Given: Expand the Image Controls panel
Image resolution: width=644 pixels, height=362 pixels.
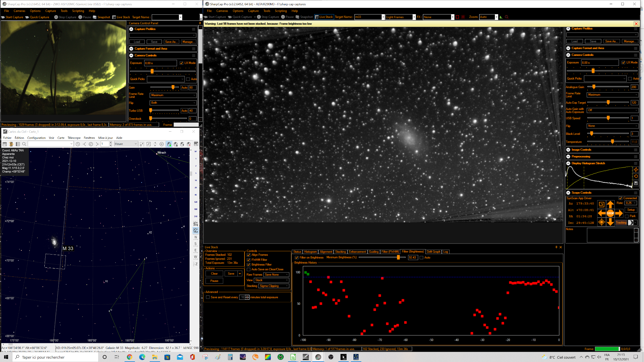Looking at the screenshot, I should 568,150.
